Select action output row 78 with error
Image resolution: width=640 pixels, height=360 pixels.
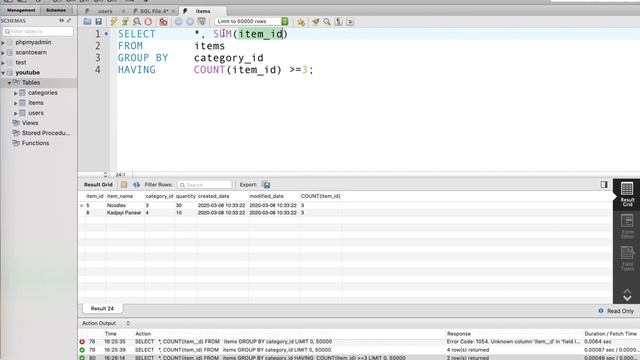(x=359, y=342)
